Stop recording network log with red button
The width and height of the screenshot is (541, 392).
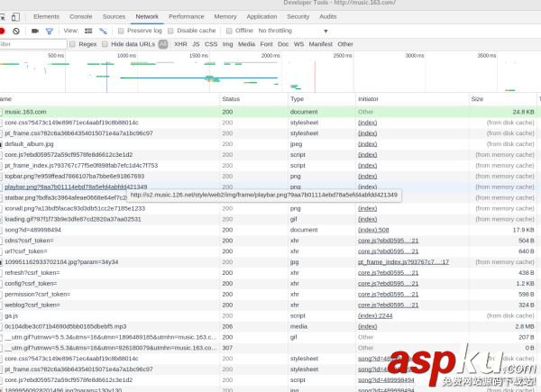(2, 31)
